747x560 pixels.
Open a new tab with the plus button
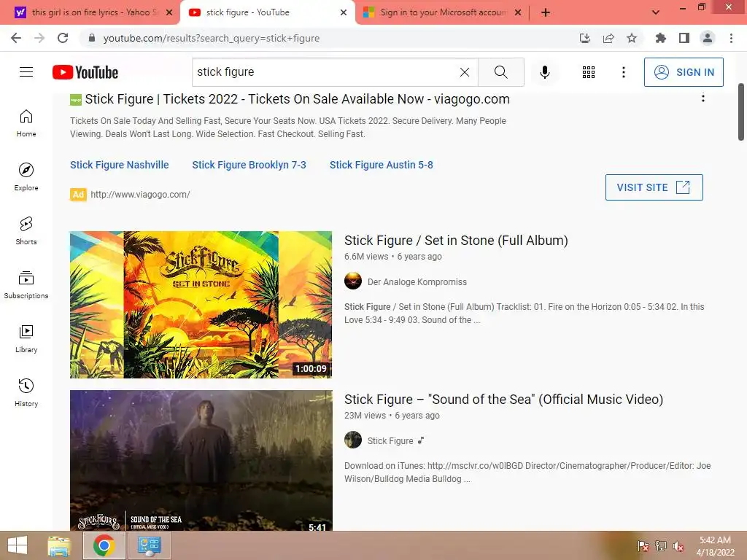[546, 12]
